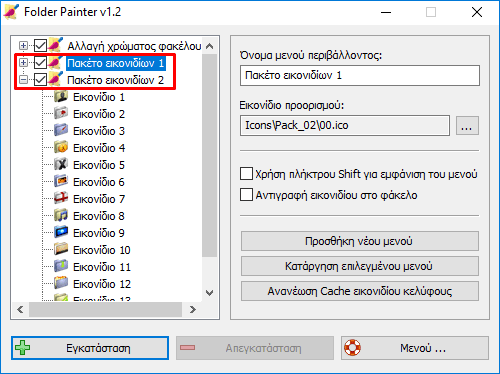Viewport: 500px width, 374px height.
Task: Click the folder icon next to Εικονίδιο 2
Action: pyautogui.click(x=61, y=114)
